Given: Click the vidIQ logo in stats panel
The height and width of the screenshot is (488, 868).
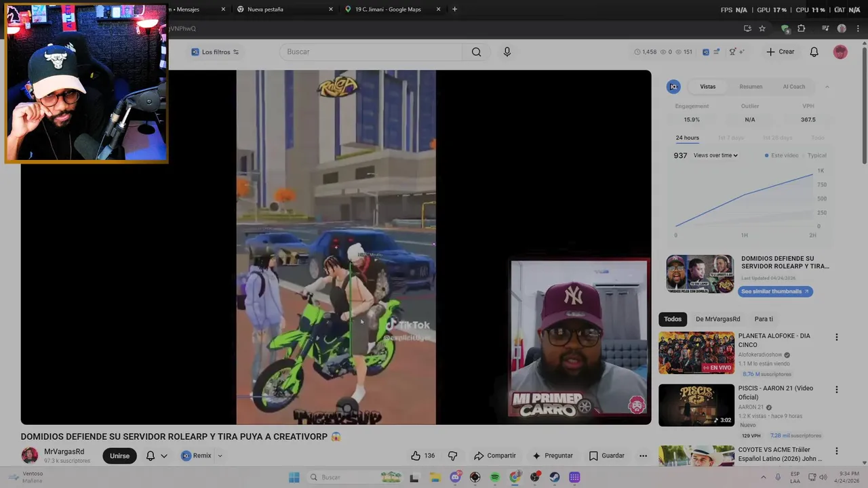Looking at the screenshot, I should (x=673, y=87).
